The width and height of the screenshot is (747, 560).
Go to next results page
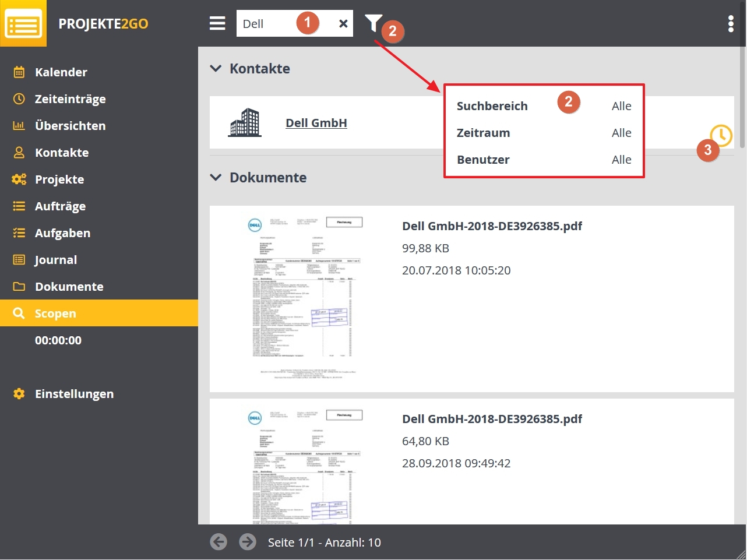(x=248, y=542)
